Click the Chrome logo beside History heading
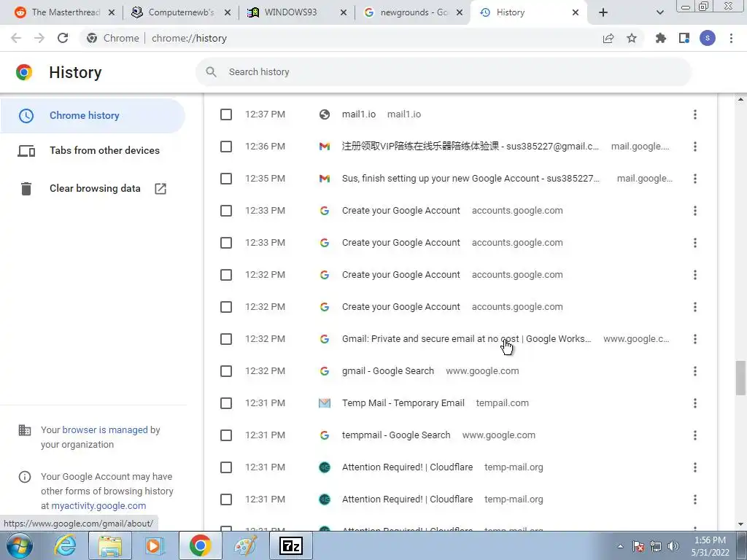Viewport: 747px width, 560px height. click(24, 72)
